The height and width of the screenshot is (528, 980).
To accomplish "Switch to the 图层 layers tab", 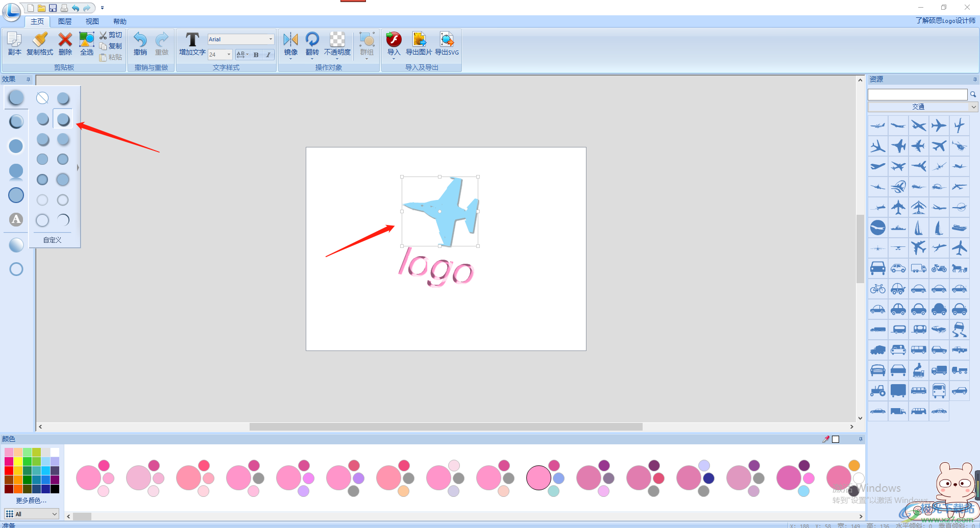I will 65,21.
